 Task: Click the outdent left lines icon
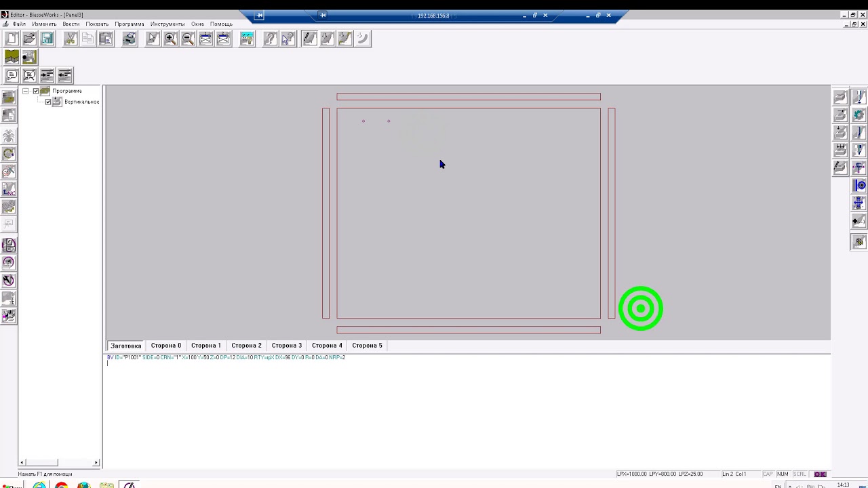pos(64,75)
